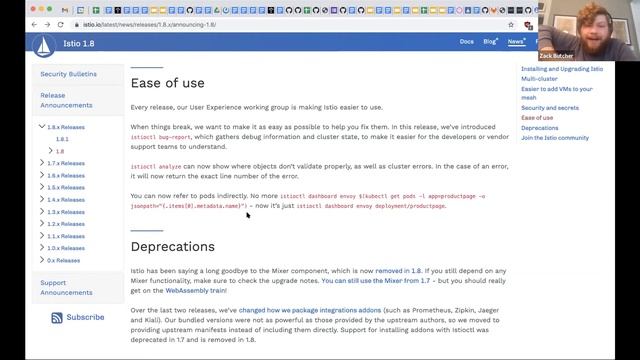Click the 'Deprecations' heading

(x=173, y=247)
